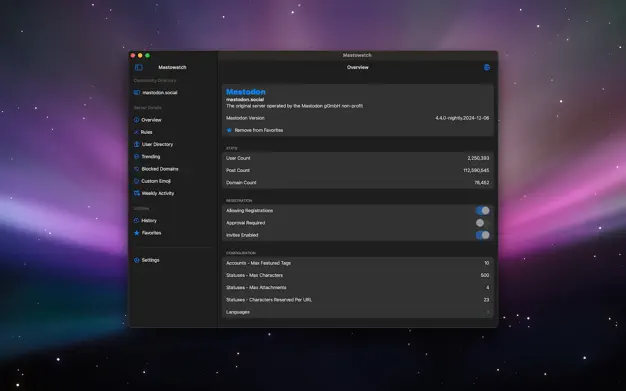Open the Favorites star in the sidebar
This screenshot has height=391, width=626.
pos(137,233)
